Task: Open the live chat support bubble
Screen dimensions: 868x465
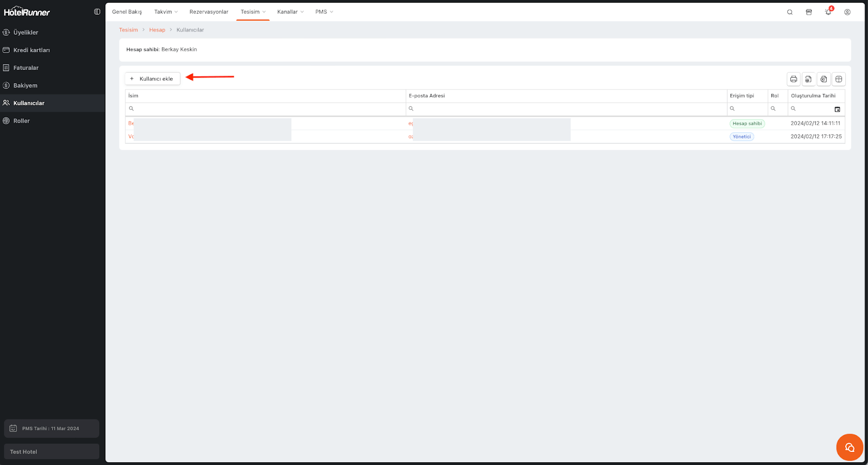Action: (850, 447)
